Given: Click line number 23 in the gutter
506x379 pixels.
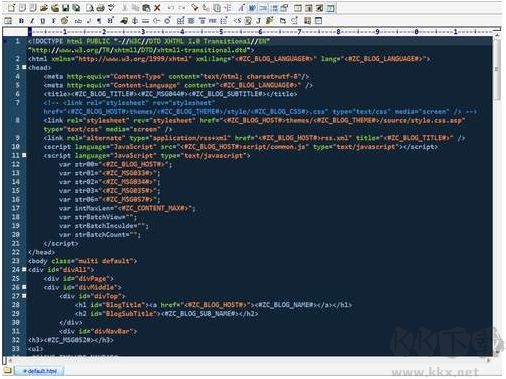Looking at the screenshot, I should [16, 261].
